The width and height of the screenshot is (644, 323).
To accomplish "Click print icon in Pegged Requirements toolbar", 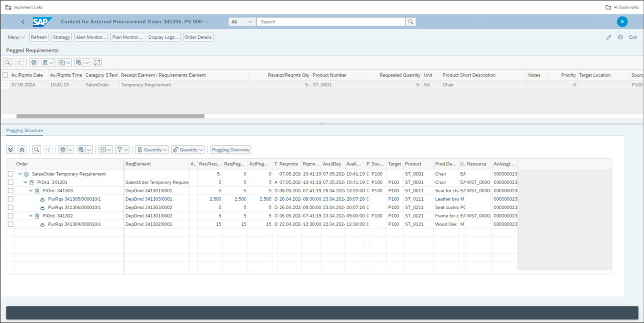I will (x=34, y=62).
